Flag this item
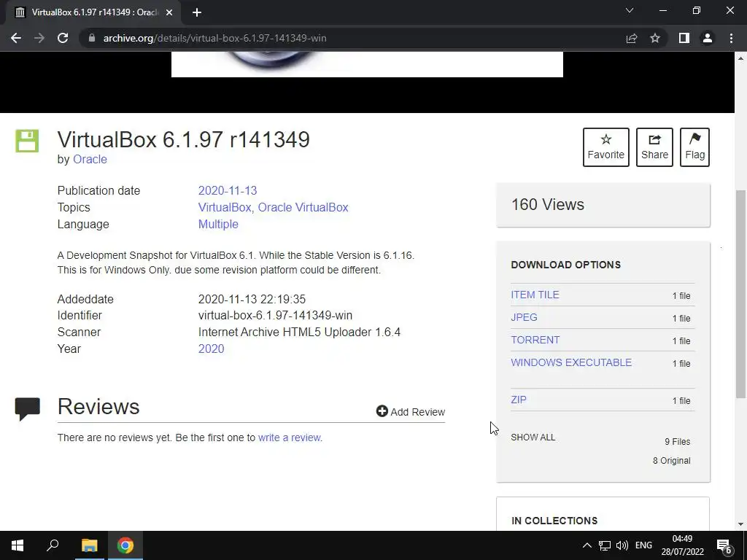This screenshot has height=560, width=747. pos(694,147)
